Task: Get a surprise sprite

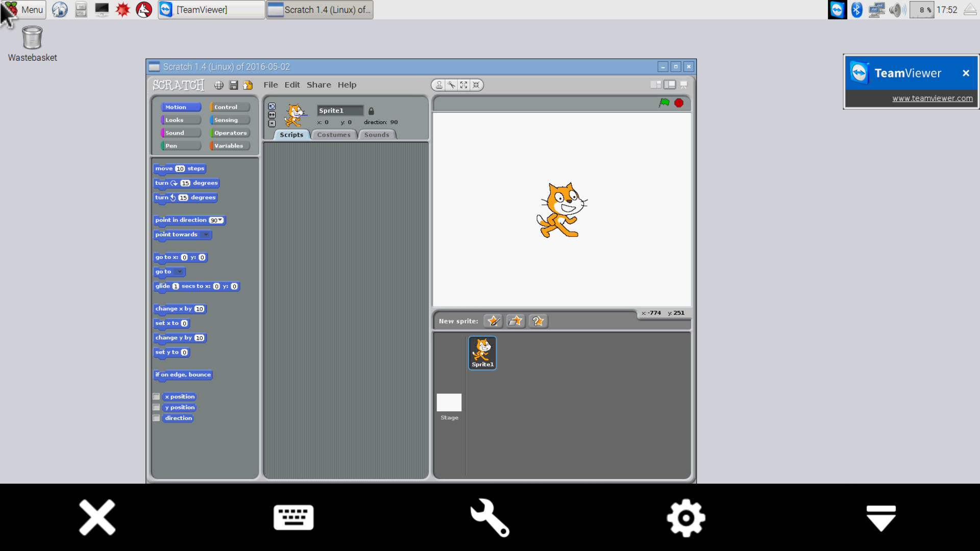Action: point(538,321)
